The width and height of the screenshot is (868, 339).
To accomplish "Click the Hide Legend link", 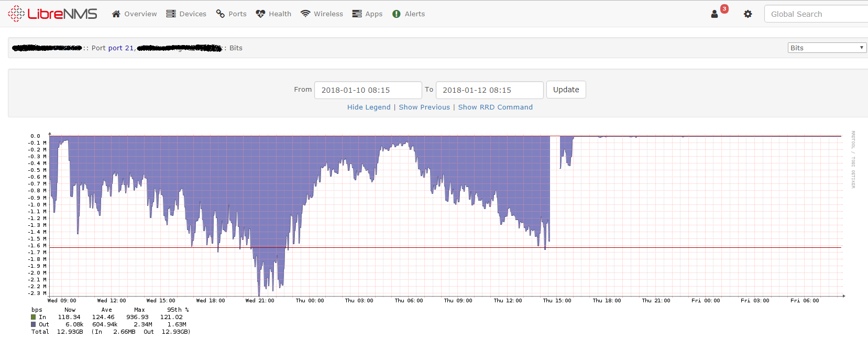I will pos(369,107).
